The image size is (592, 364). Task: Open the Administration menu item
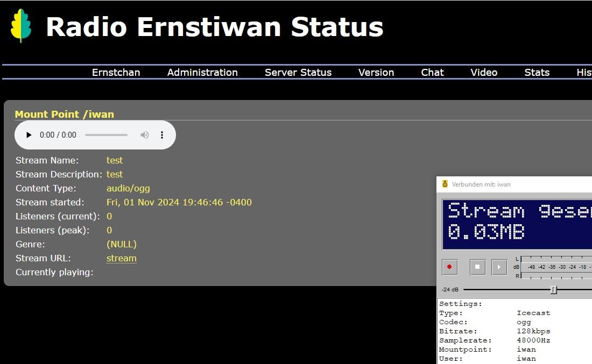coord(202,73)
